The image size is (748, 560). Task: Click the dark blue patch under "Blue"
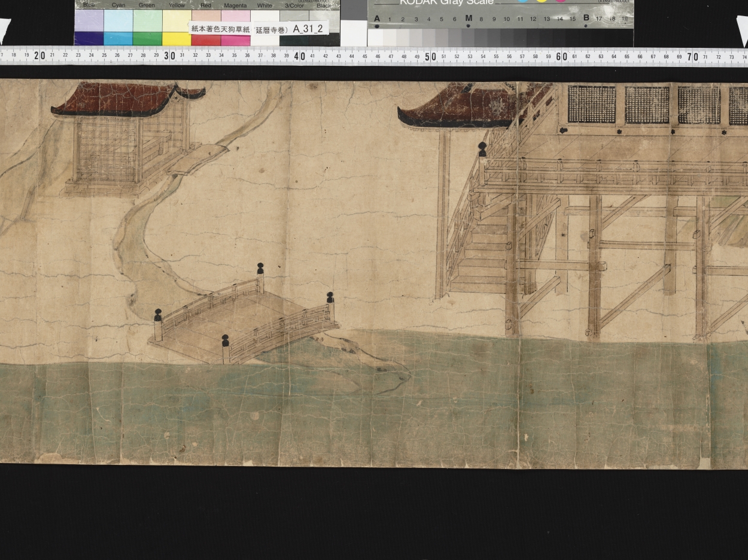click(x=89, y=39)
